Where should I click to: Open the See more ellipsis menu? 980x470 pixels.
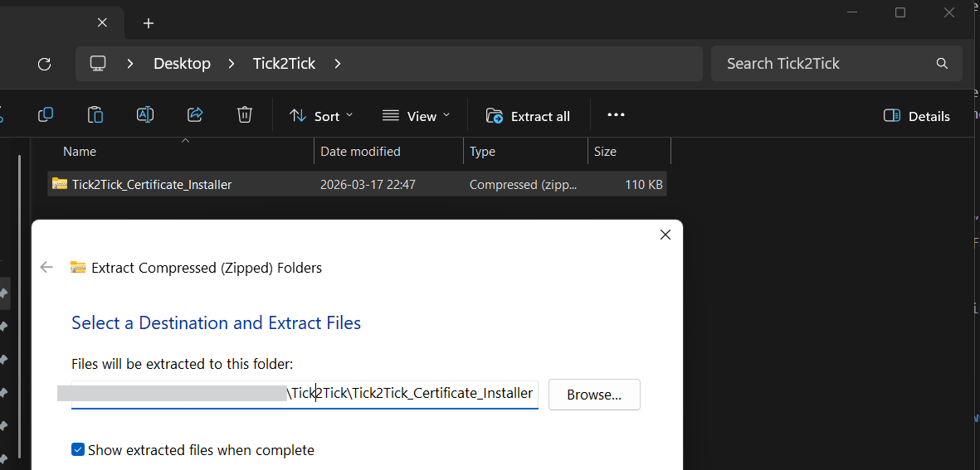tap(616, 115)
